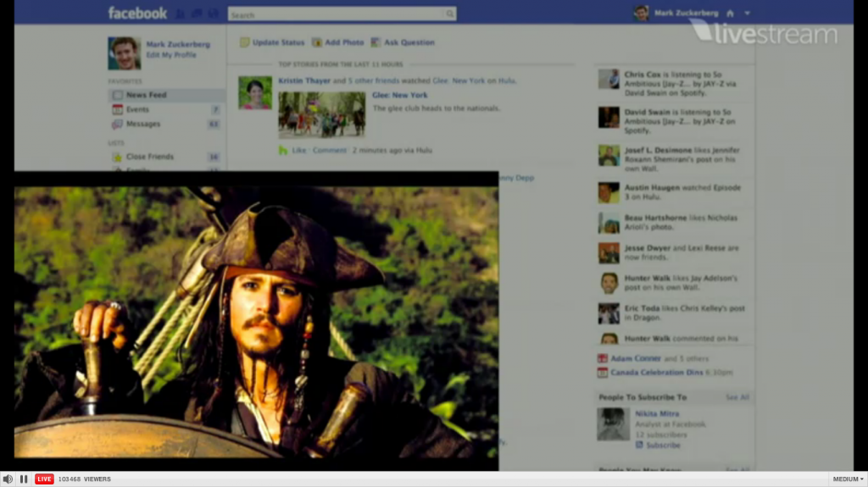Expand the account dropdown arrow
Image resolution: width=868 pixels, height=487 pixels.
coord(748,14)
